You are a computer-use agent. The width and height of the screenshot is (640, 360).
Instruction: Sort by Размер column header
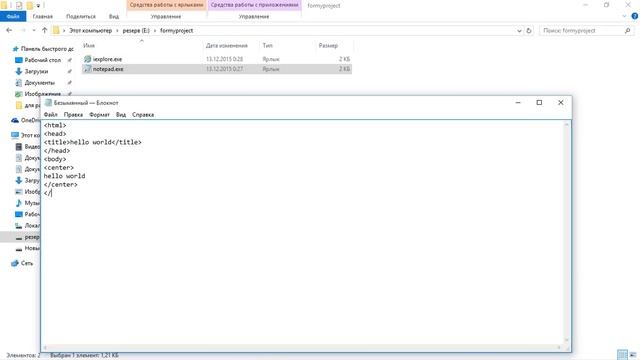click(x=328, y=46)
